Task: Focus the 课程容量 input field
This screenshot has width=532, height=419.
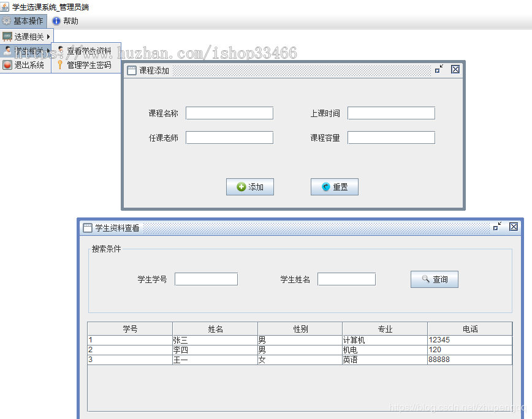Action: click(391, 138)
